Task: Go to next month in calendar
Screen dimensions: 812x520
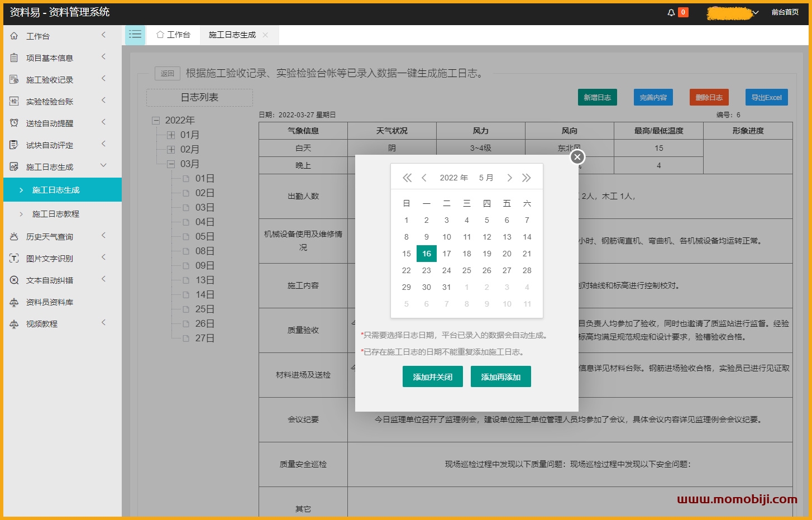Action: 509,178
